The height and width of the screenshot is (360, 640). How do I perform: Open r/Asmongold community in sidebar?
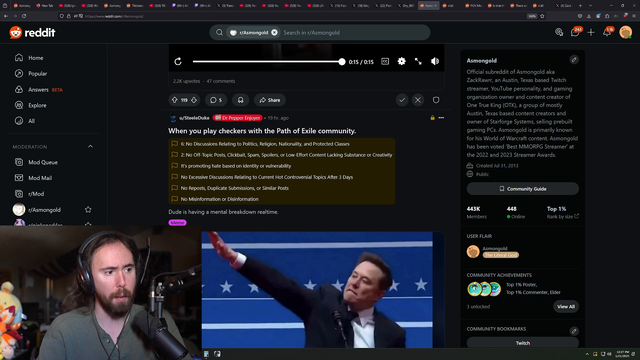(x=44, y=210)
